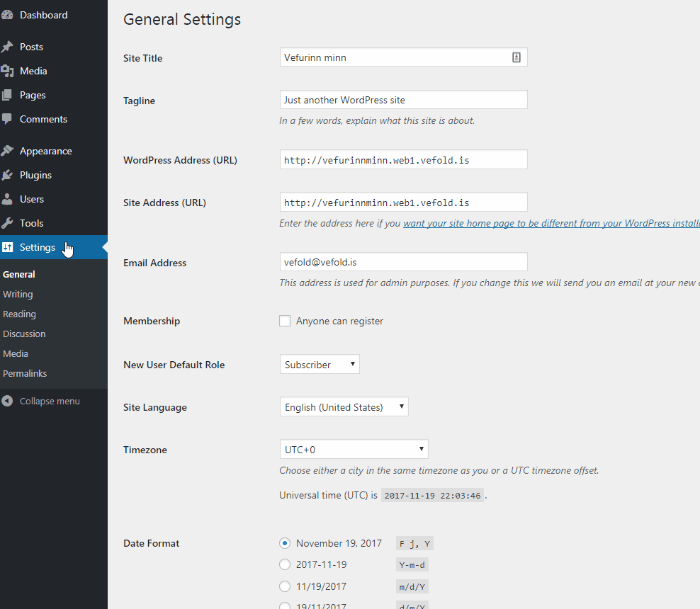Viewport: 700px width, 609px height.
Task: Click the Tools wrench icon
Action: coord(7,223)
